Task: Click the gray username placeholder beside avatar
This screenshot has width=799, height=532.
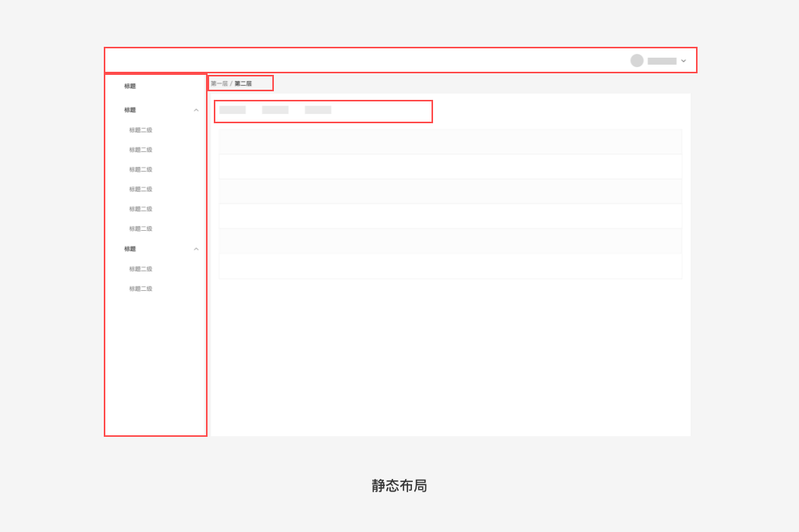Action: click(662, 61)
